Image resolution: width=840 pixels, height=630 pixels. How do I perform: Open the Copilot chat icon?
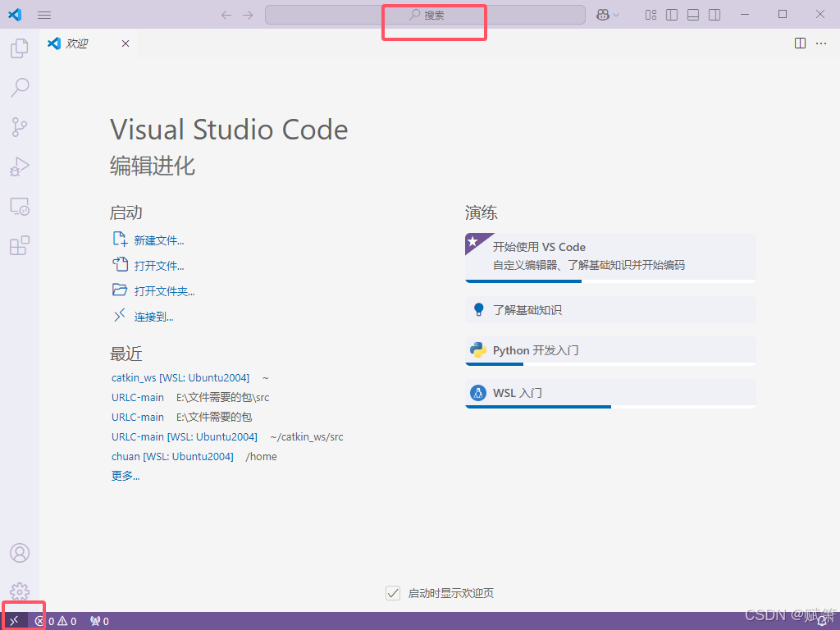point(603,15)
